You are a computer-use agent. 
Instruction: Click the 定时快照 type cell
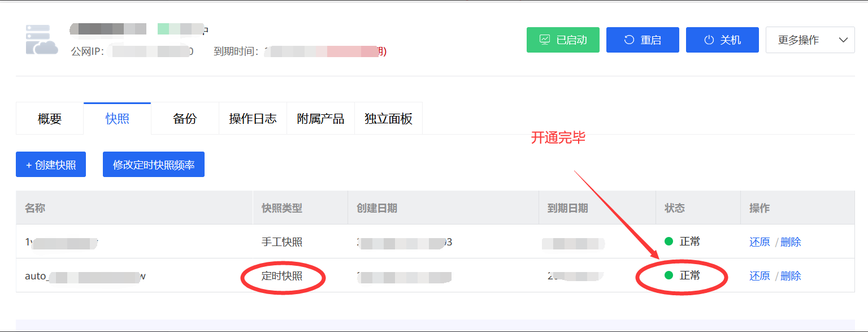282,276
